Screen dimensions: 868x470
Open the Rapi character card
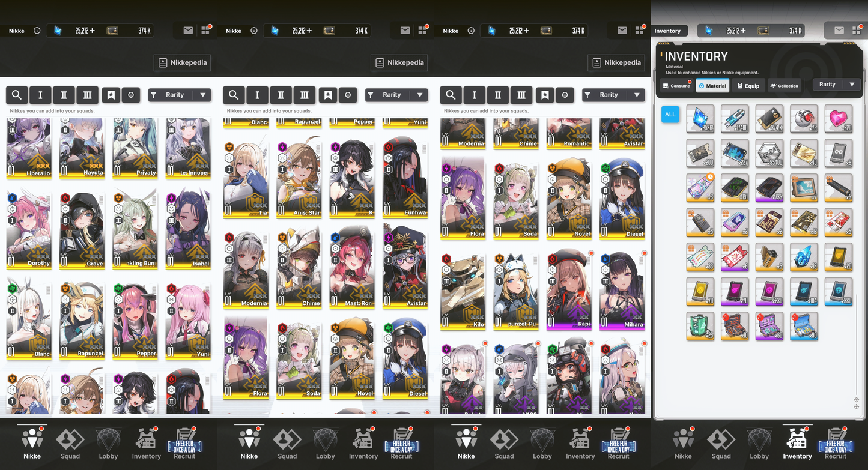[569, 290]
